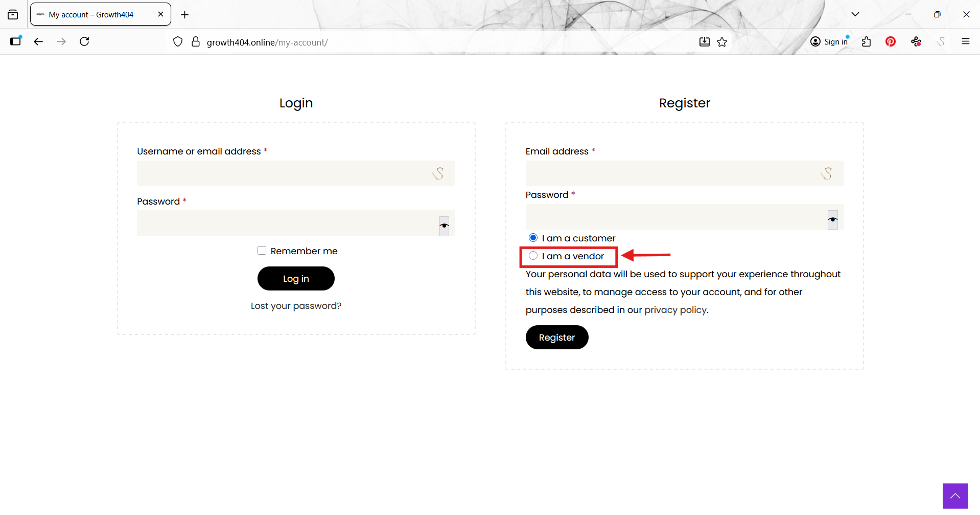Go back to the previous page
Viewport: 980px width, 515px height.
tap(38, 41)
